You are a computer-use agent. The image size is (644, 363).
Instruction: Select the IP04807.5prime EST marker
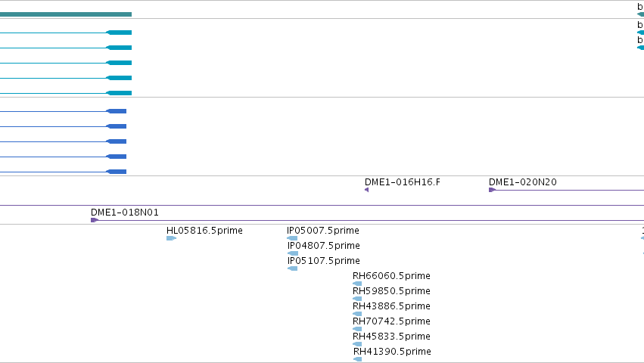(x=292, y=253)
